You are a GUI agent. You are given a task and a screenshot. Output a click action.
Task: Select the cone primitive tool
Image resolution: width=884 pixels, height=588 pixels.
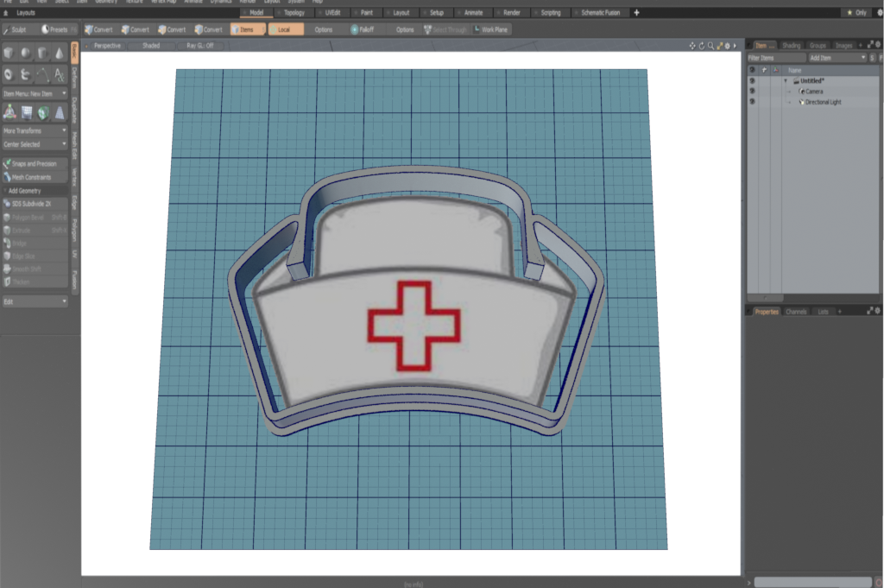[x=59, y=54]
